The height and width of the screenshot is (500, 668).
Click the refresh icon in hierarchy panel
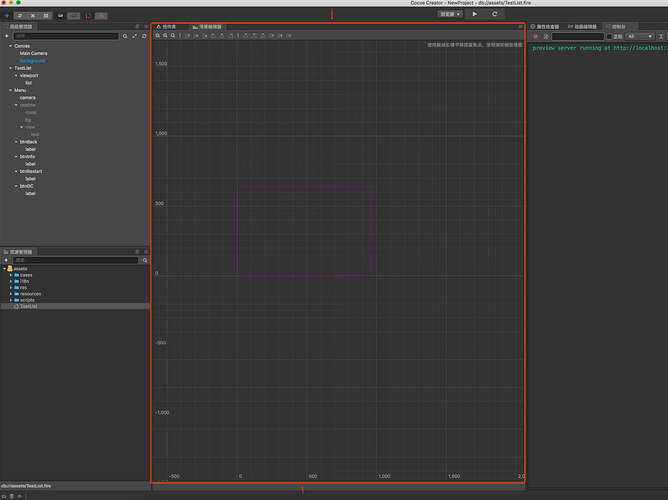point(144,36)
